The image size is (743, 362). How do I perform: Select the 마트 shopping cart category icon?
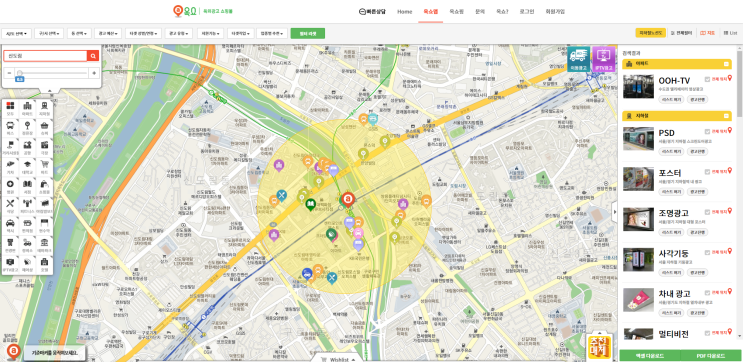click(x=45, y=166)
